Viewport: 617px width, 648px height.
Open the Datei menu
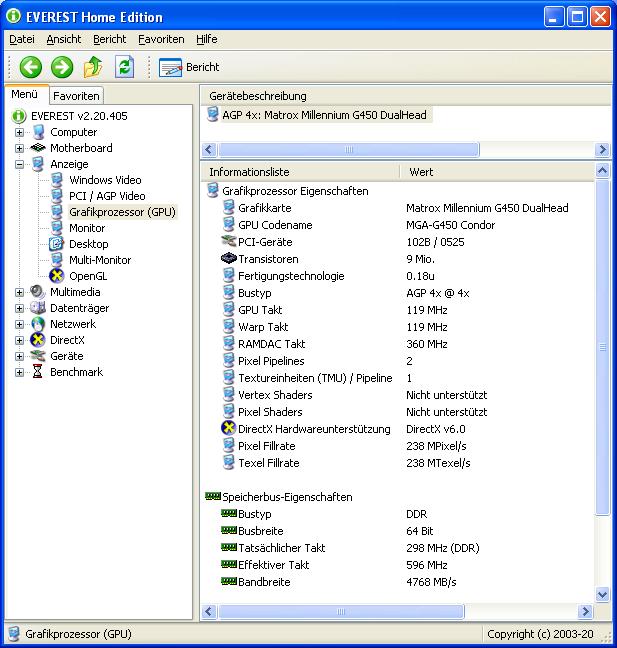click(x=22, y=39)
